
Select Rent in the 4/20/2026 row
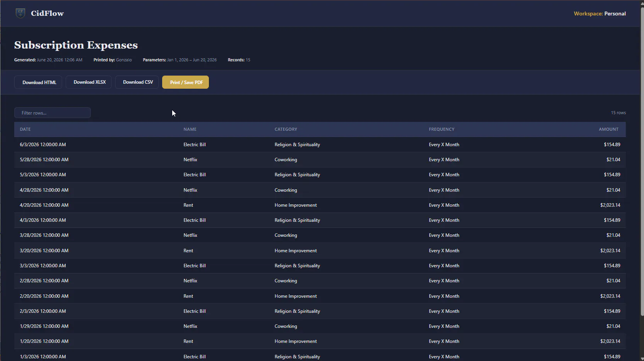(188, 205)
